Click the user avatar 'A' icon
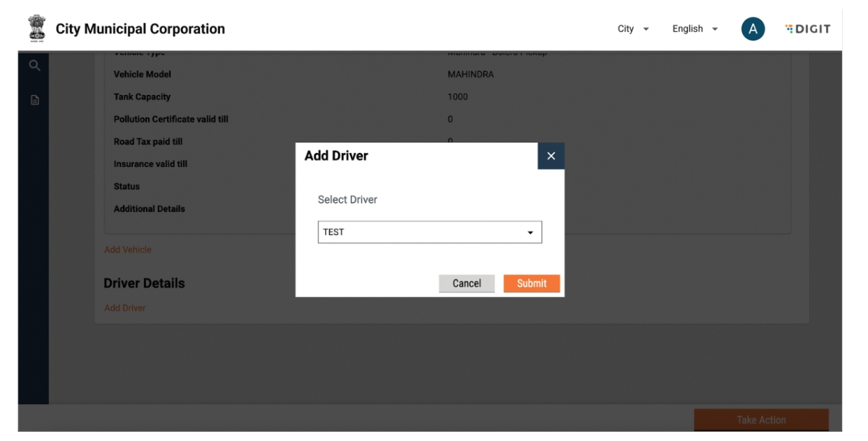This screenshot has height=441, width=868. (753, 29)
